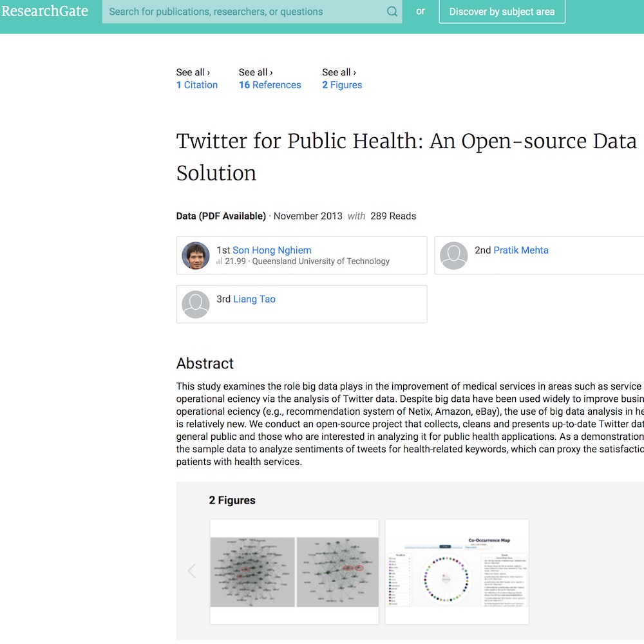
Task: Open the network graphs figure thumbnail
Action: click(294, 572)
